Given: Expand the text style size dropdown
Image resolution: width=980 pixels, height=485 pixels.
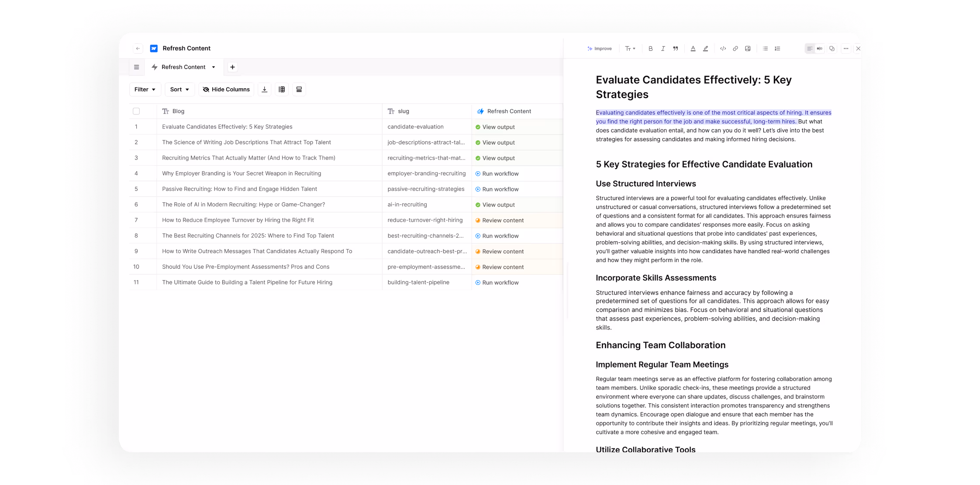Looking at the screenshot, I should pyautogui.click(x=630, y=48).
